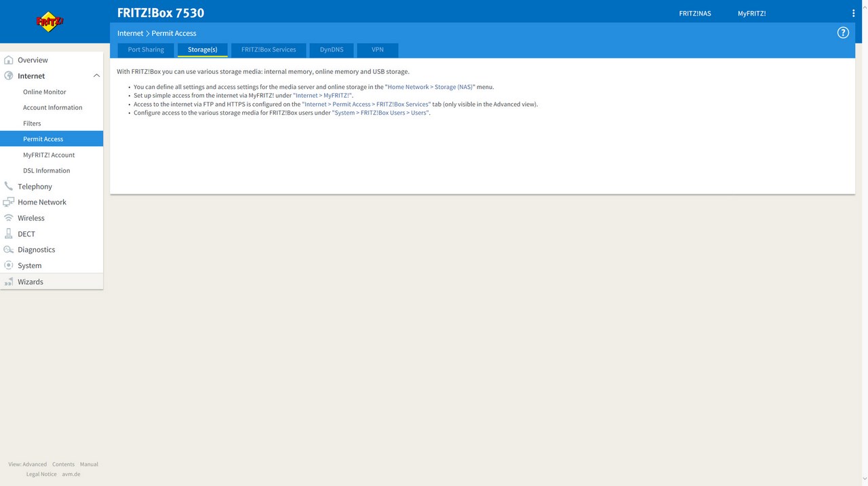Open FRITZ!NAS in the header
Image resolution: width=868 pixels, height=486 pixels.
(695, 14)
